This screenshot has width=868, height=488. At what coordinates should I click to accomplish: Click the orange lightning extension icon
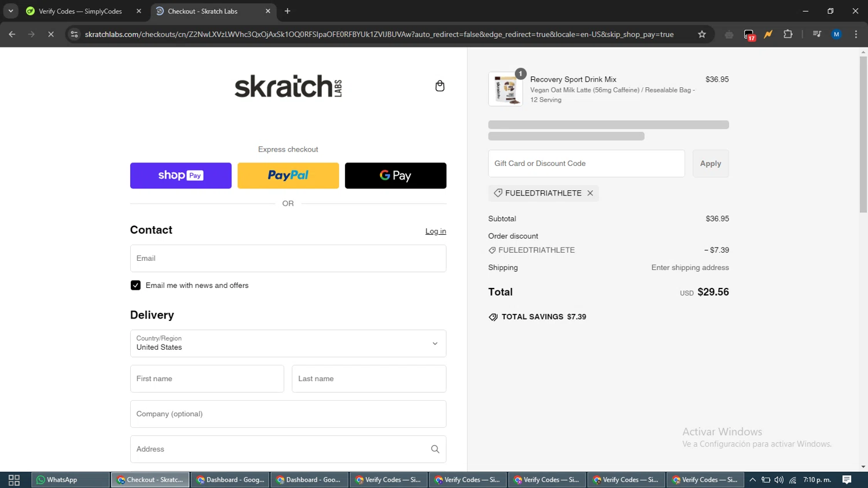click(x=768, y=34)
